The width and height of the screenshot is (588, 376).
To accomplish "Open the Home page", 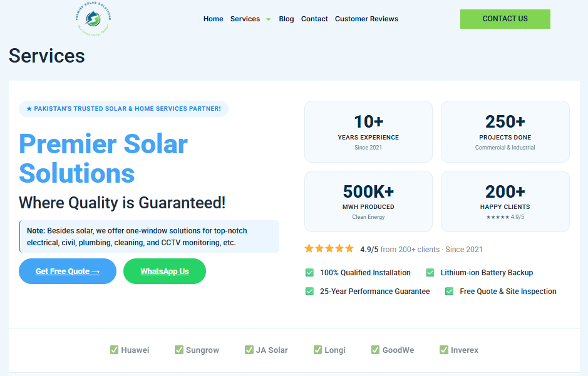I will (x=213, y=19).
